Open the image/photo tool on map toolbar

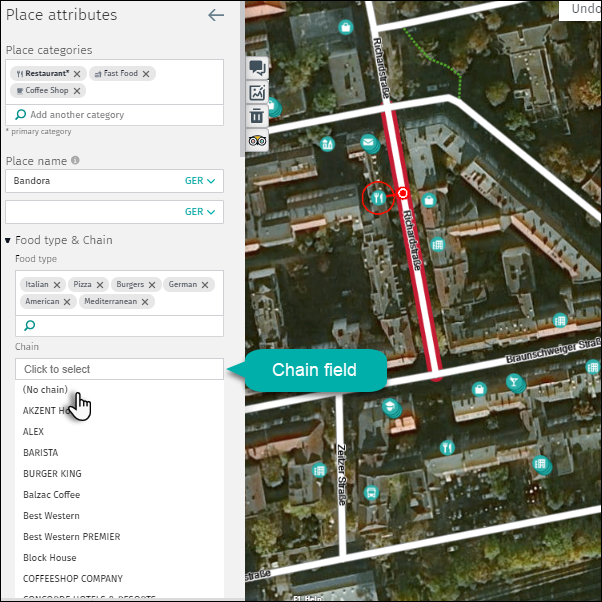coord(257,93)
